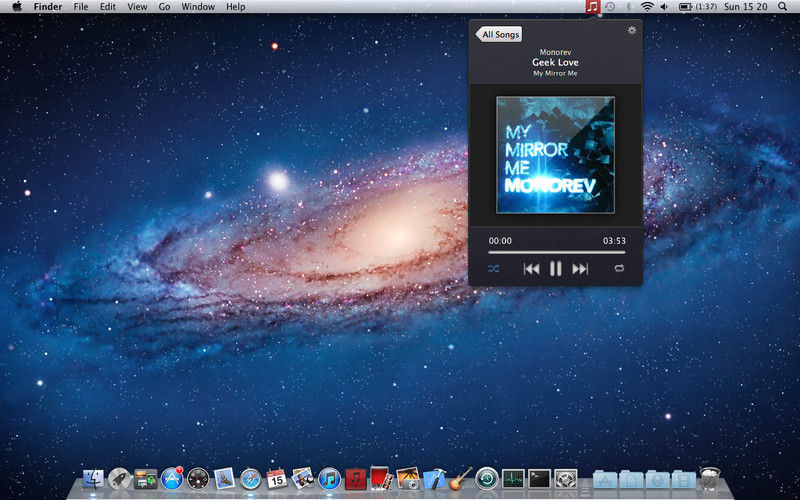Open Spotlight search magnifier
This screenshot has height=500, width=800.
click(783, 7)
